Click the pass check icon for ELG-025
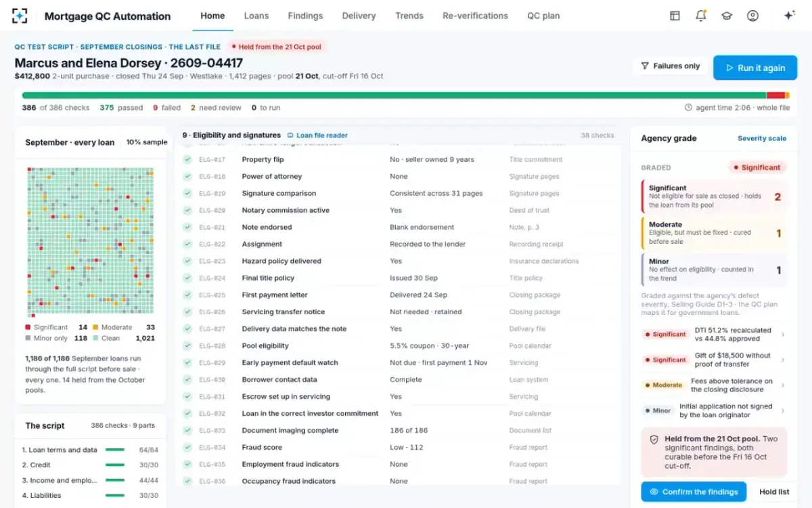812x508 pixels. coord(187,295)
